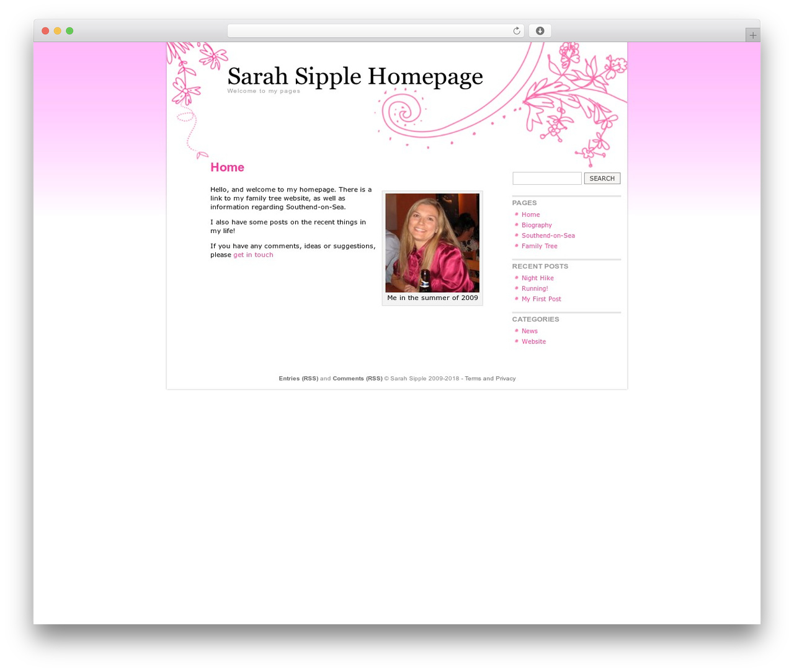Screen dimensions: 794x672
Task: Open the Terms and Privacy link
Action: click(490, 378)
